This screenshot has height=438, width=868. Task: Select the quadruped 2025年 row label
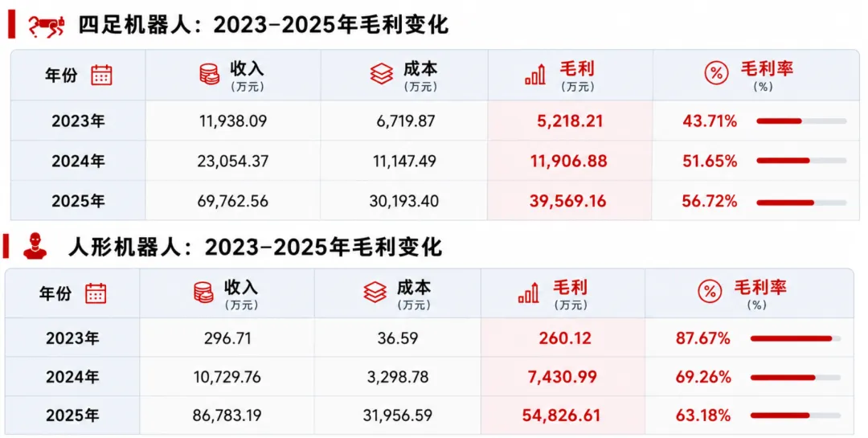[x=78, y=201]
